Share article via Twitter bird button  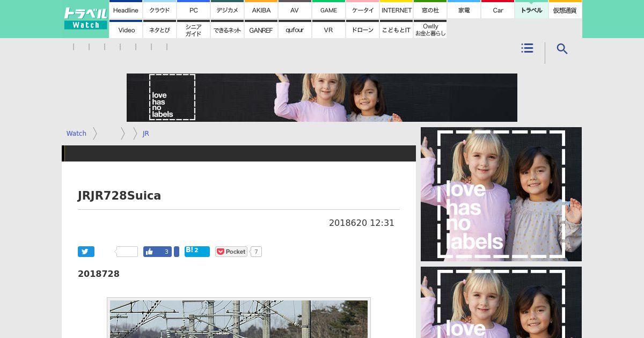pos(86,252)
